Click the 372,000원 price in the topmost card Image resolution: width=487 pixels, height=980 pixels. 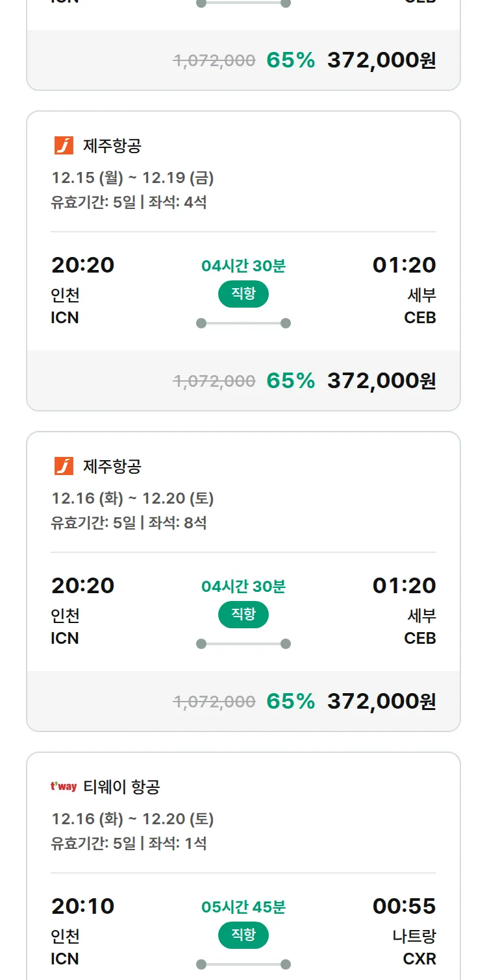click(x=381, y=60)
